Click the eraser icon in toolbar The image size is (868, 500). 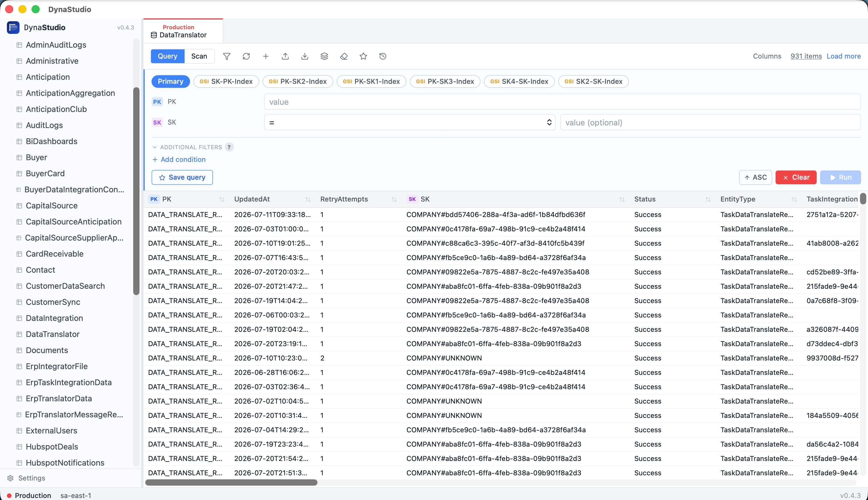pos(344,56)
